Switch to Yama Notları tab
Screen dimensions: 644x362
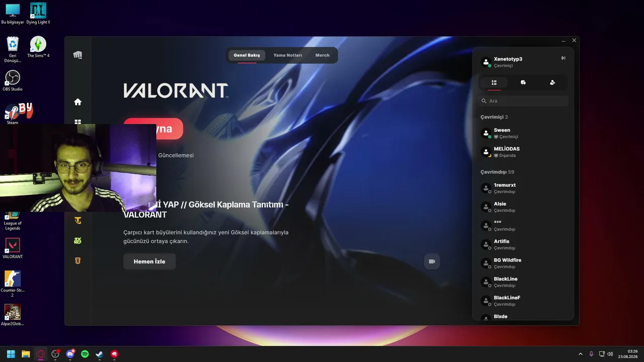(288, 55)
